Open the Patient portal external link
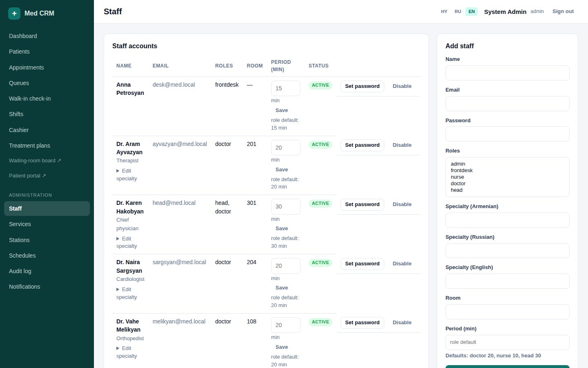This screenshot has height=368, width=588. pos(27,176)
